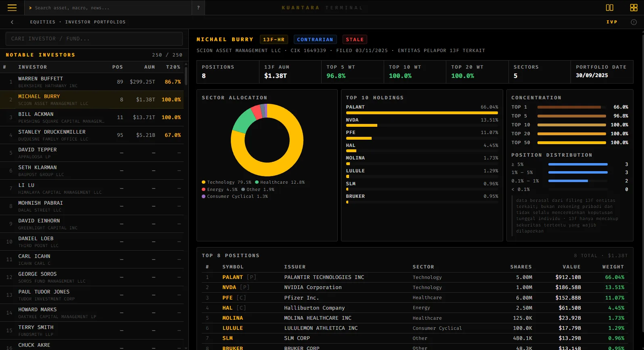Click the ≥ 5% position distribution bar
This screenshot has height=350, width=644.
point(578,164)
